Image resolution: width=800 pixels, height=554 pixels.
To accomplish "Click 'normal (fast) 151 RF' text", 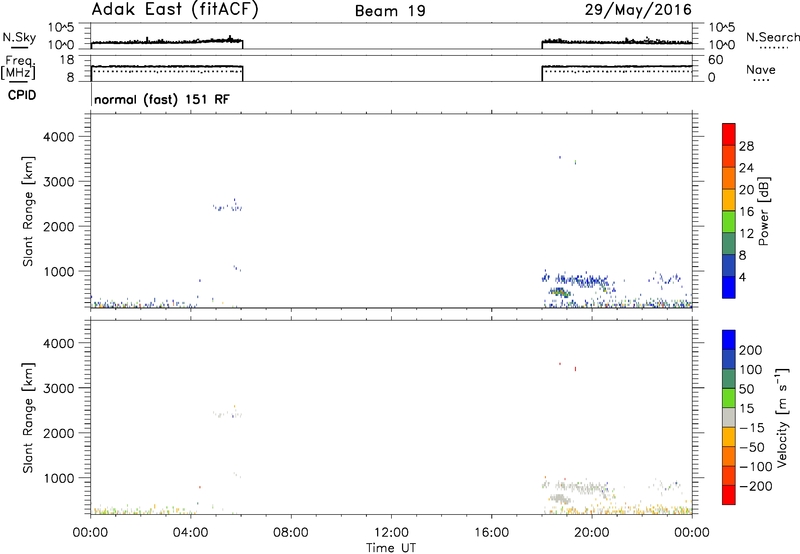I will (x=162, y=99).
